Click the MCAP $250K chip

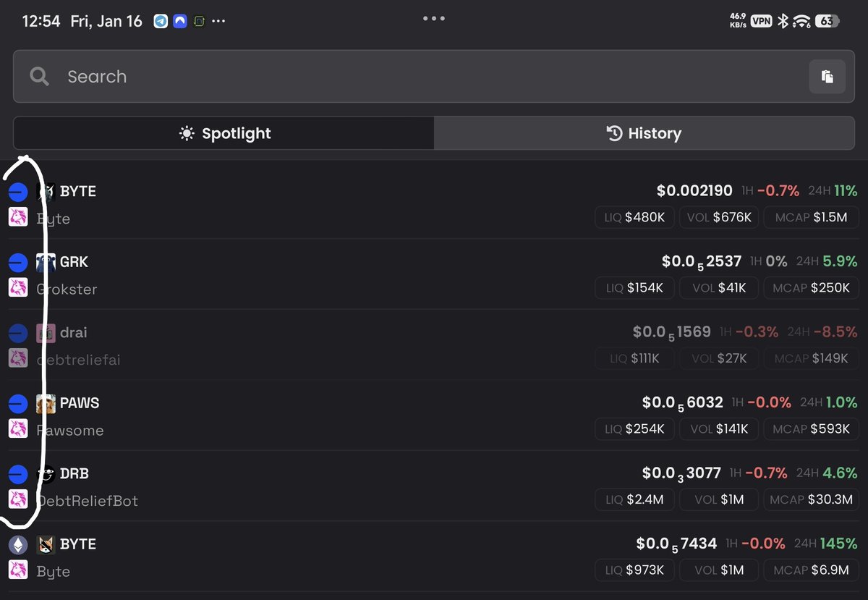click(810, 287)
